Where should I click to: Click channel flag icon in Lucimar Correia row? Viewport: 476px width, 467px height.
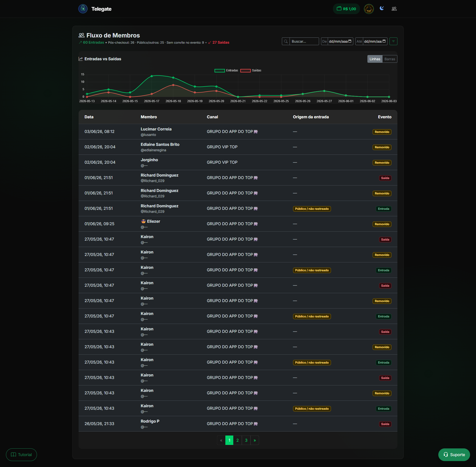coord(256,132)
